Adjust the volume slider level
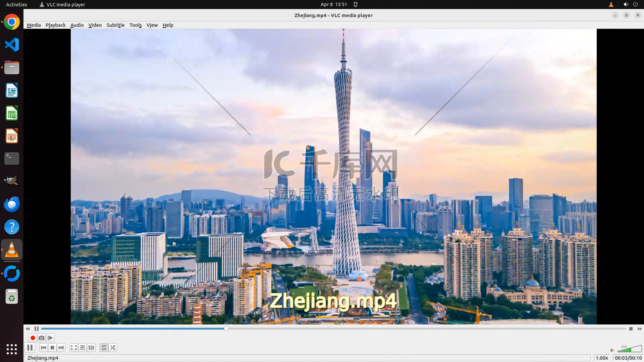 click(629, 349)
